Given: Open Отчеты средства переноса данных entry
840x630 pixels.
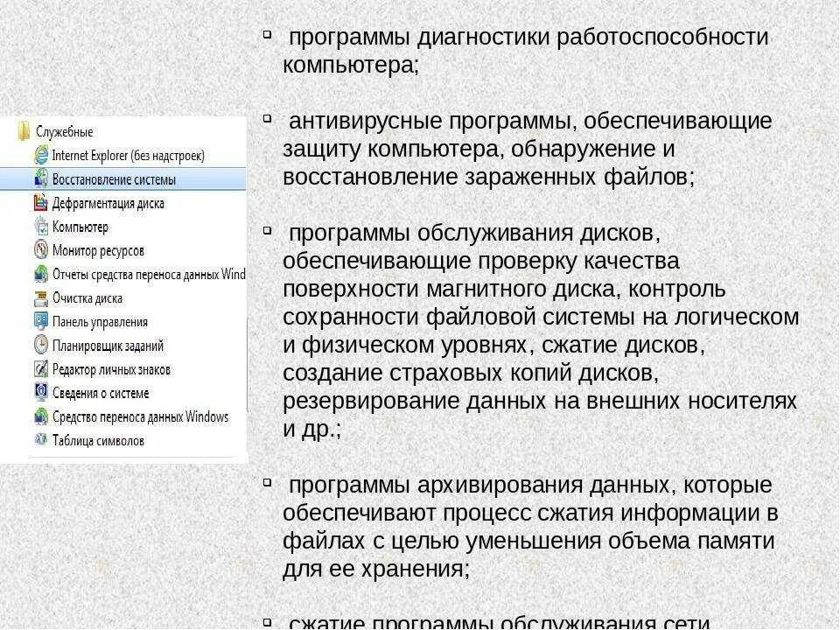Looking at the screenshot, I should tap(149, 274).
